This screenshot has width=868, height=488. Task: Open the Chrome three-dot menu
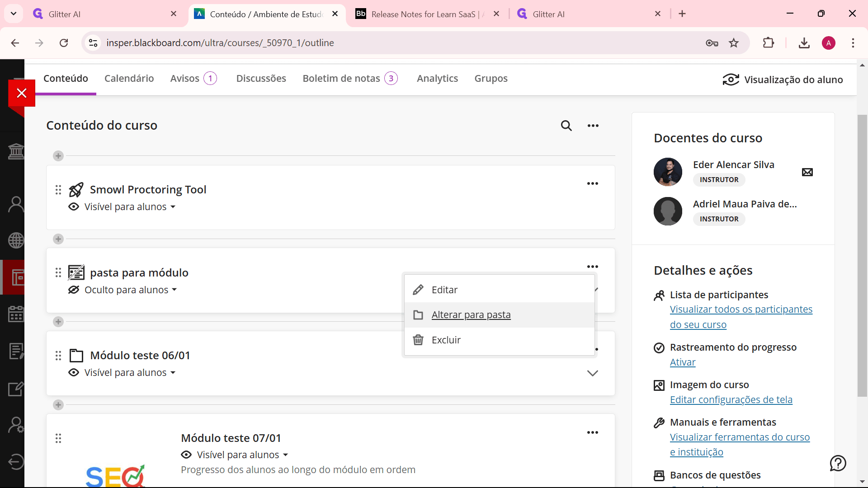[853, 43]
